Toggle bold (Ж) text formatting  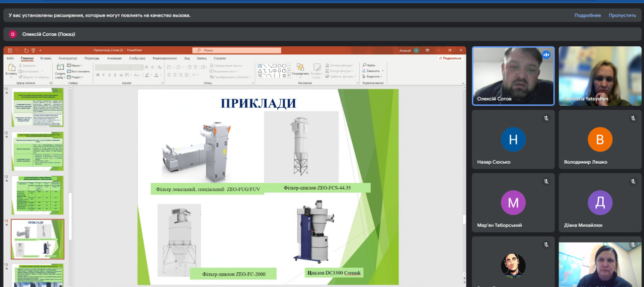[x=98, y=75]
